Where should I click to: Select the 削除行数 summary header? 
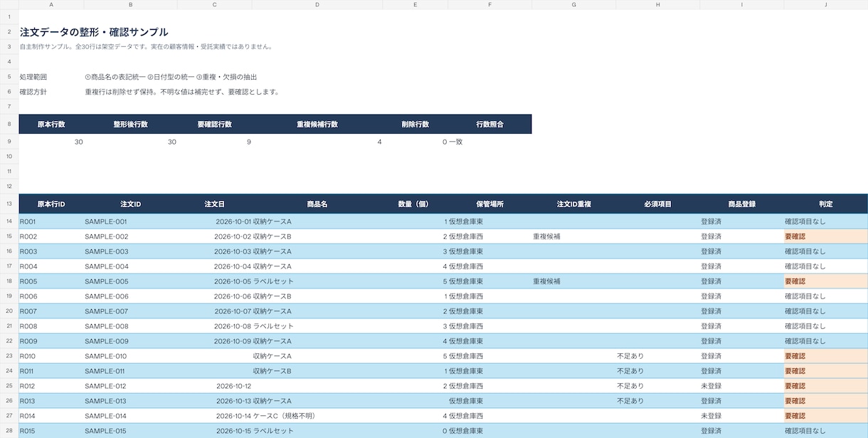(416, 124)
